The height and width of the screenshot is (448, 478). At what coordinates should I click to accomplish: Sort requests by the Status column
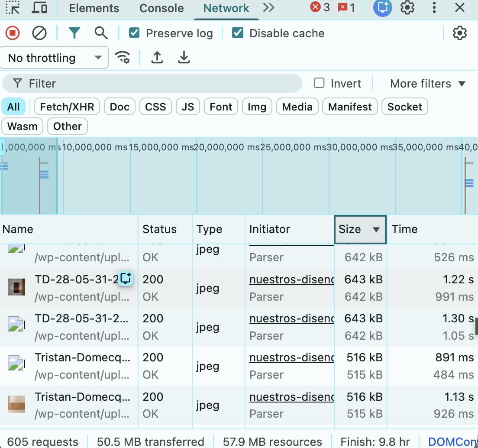(x=165, y=229)
